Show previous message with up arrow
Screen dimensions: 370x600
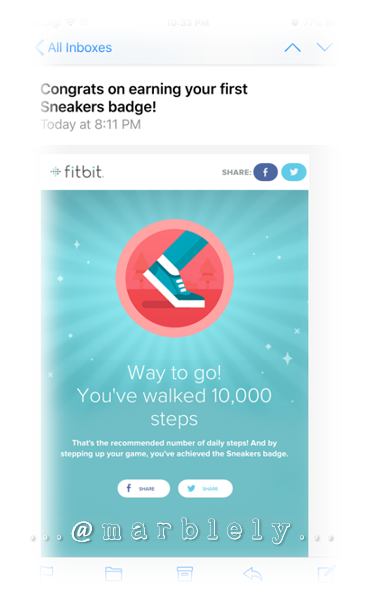tap(293, 47)
